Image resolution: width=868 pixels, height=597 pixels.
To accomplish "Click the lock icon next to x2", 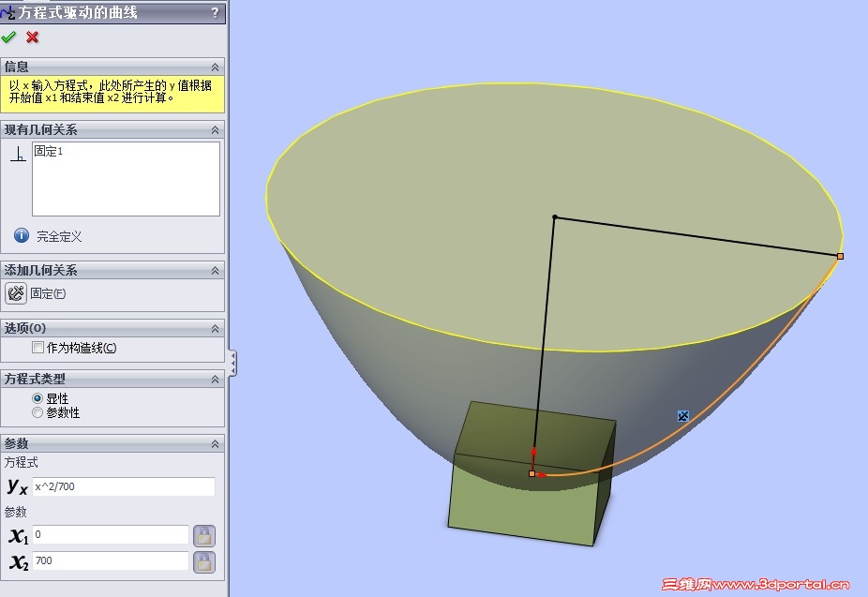I will tap(204, 562).
